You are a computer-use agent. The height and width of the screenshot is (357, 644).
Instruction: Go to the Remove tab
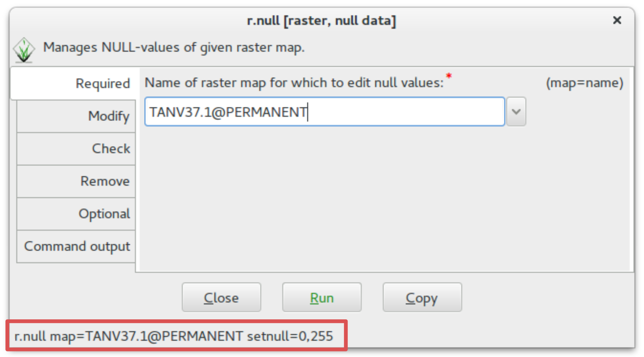point(76,181)
